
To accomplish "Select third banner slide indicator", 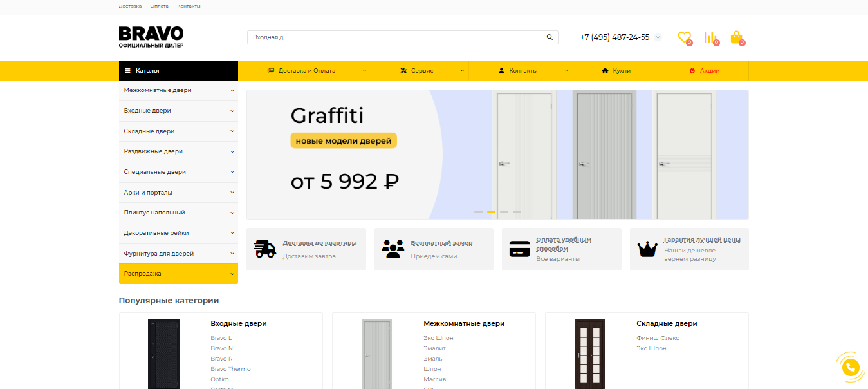I will click(504, 212).
